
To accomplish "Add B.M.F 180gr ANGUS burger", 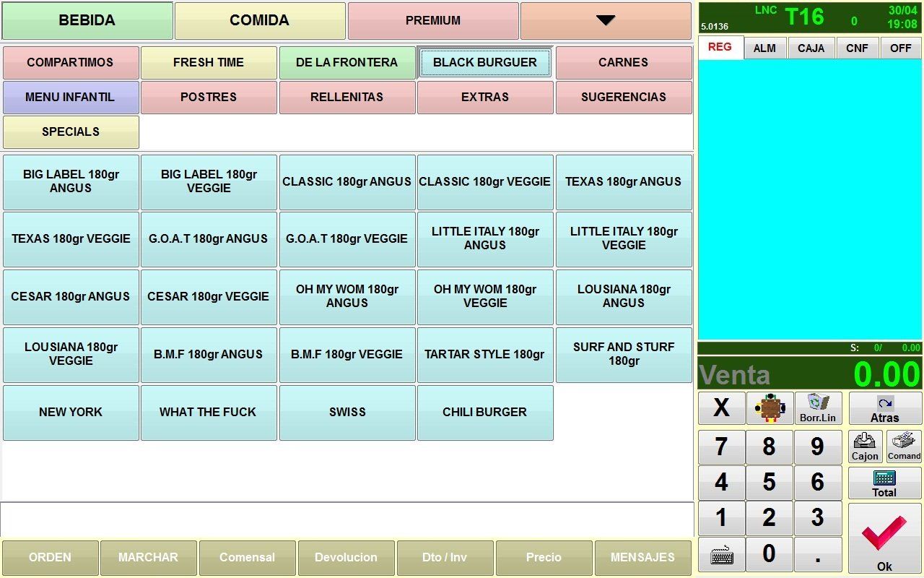I will 209,355.
